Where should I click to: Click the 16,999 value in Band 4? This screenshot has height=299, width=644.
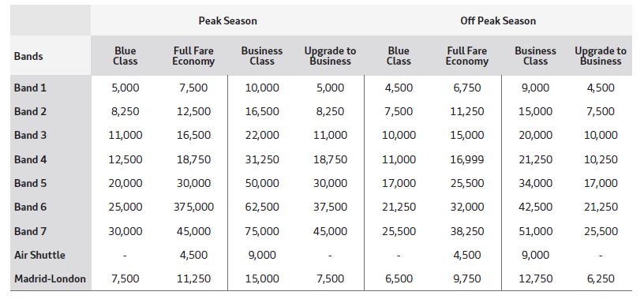[x=467, y=159]
